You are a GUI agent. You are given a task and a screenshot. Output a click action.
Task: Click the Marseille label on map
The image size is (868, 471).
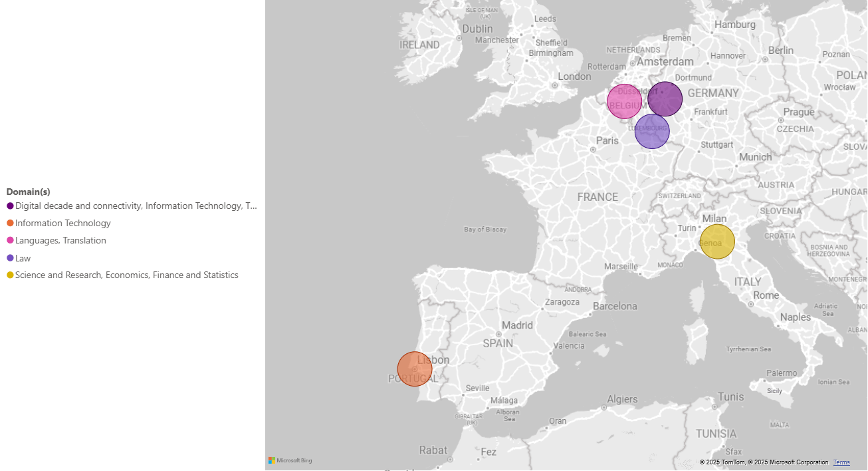pyautogui.click(x=621, y=267)
